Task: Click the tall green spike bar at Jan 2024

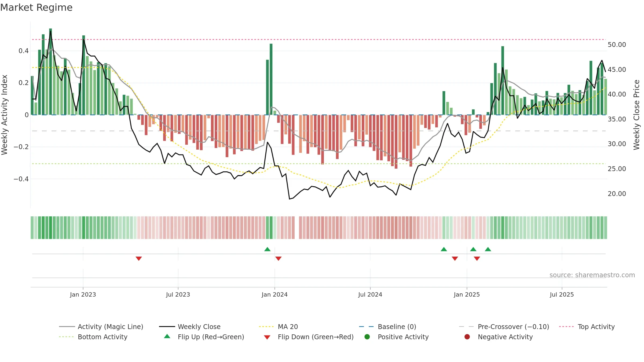Action: [x=271, y=79]
